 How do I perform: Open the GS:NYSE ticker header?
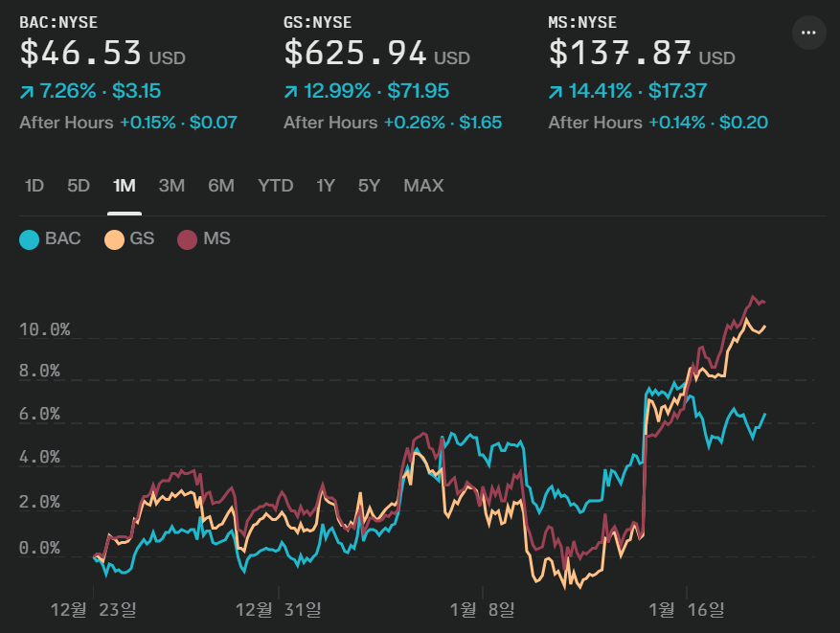click(318, 22)
